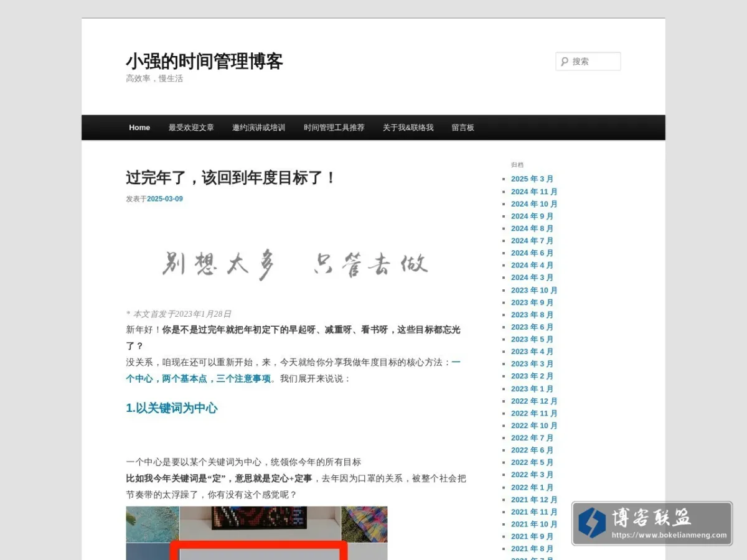Click the post date 2025-03-09

click(x=165, y=199)
